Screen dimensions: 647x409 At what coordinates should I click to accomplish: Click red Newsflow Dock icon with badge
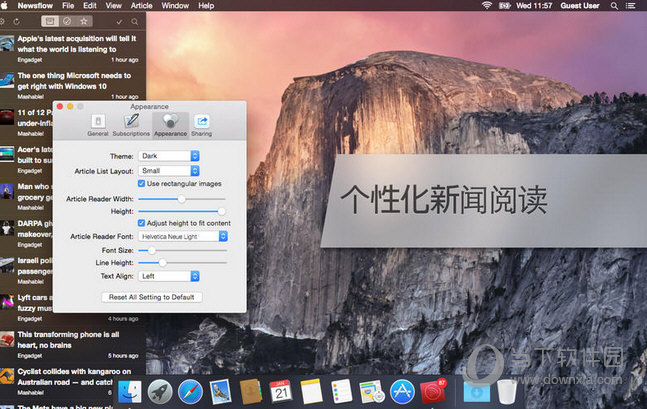coord(433,391)
